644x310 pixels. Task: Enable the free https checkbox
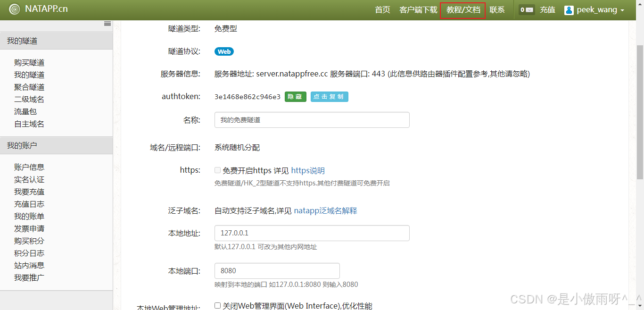[x=217, y=170]
